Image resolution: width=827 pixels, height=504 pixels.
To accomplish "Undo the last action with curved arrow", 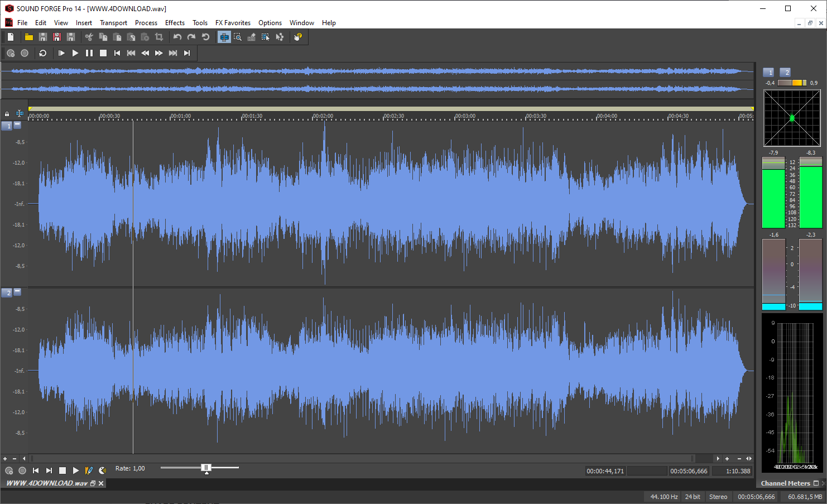I will 177,37.
